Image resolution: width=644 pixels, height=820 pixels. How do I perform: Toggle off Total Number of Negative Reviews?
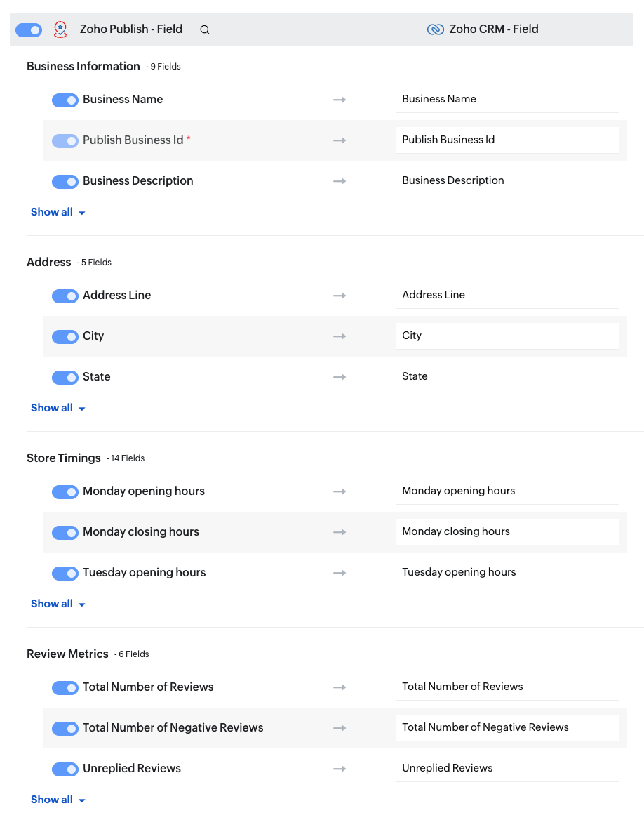click(x=65, y=729)
